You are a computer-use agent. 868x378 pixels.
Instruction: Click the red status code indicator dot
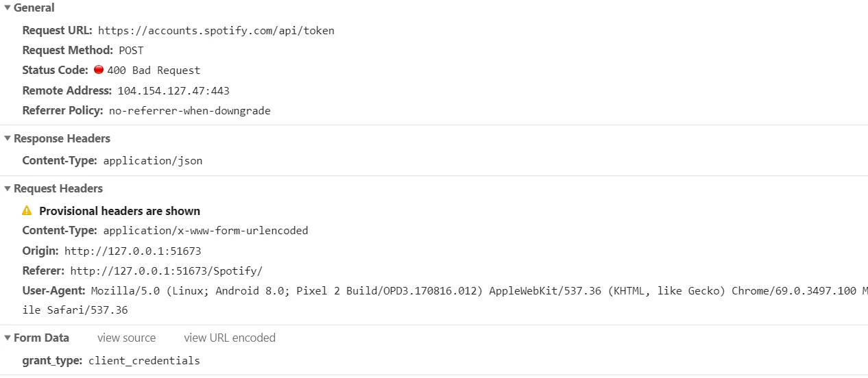click(x=99, y=70)
